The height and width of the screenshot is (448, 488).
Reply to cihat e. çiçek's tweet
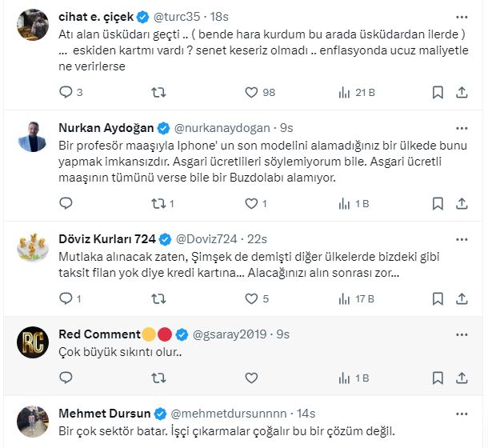[x=66, y=93]
